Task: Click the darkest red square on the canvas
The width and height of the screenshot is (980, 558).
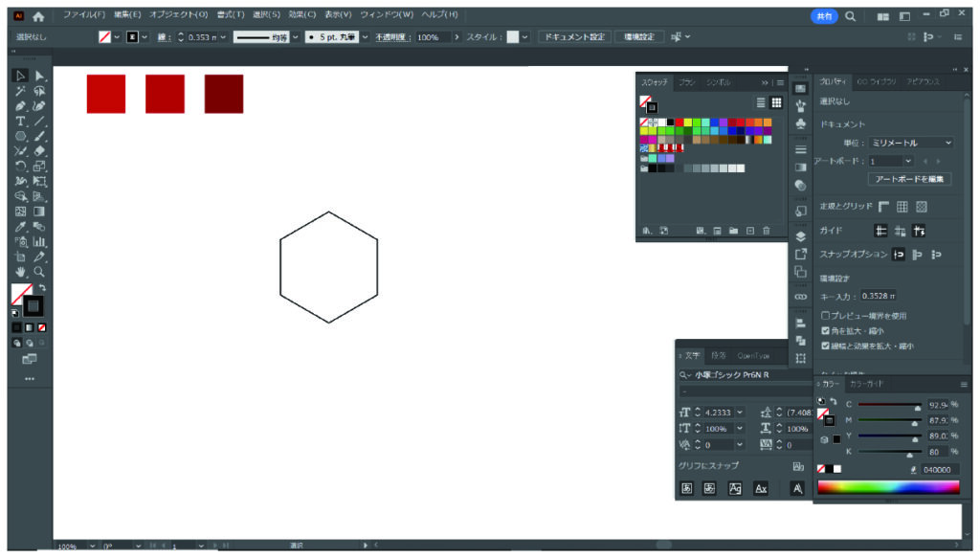Action: click(224, 94)
